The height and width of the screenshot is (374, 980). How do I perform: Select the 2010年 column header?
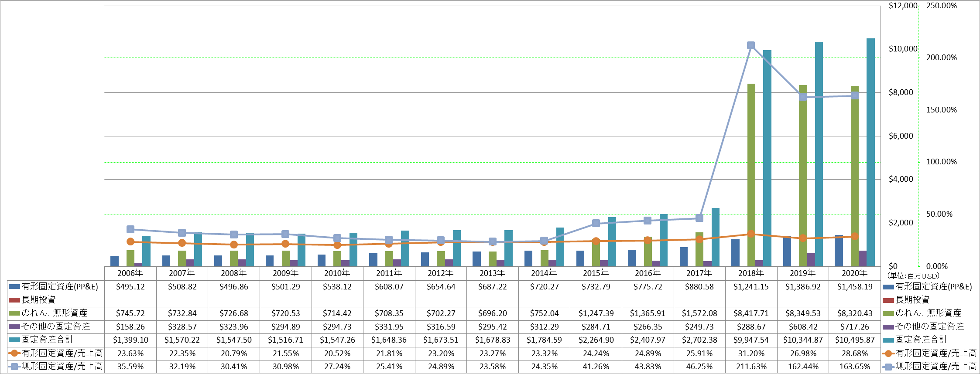click(x=337, y=273)
